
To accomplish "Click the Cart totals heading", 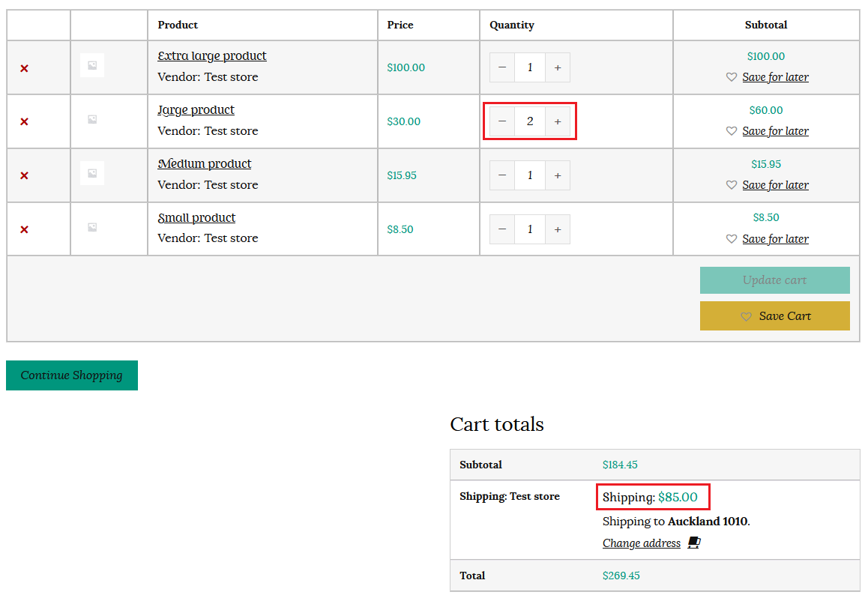I will (x=496, y=424).
